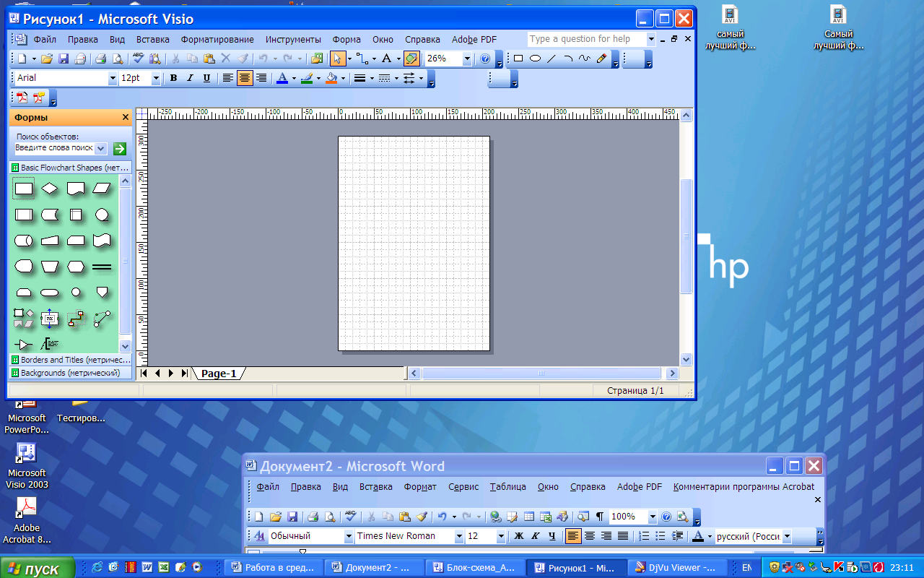Open the Visio Инструменты menu
This screenshot has height=578, width=924.
293,39
